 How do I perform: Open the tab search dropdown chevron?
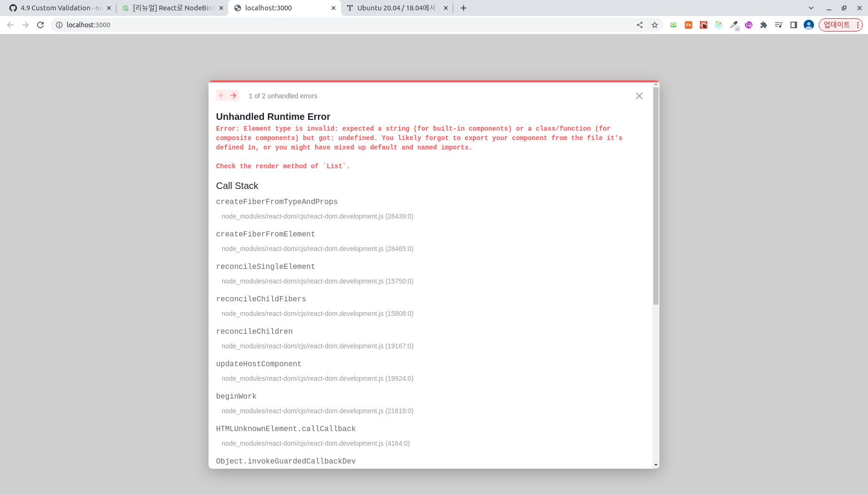pyautogui.click(x=811, y=8)
